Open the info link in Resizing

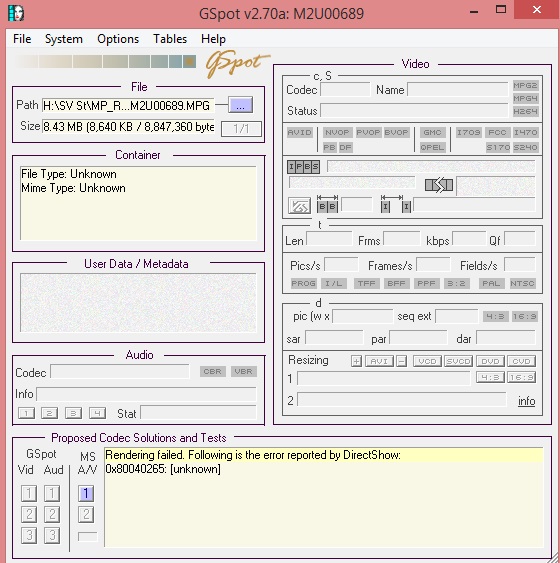tap(526, 401)
